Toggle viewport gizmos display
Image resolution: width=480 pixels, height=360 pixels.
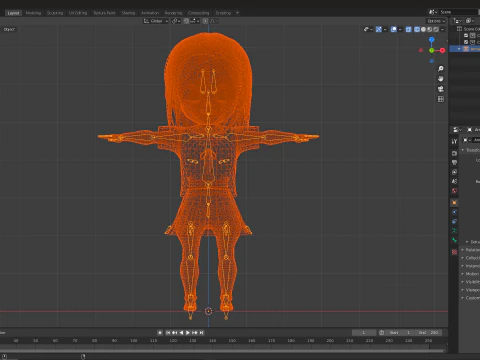[379, 29]
